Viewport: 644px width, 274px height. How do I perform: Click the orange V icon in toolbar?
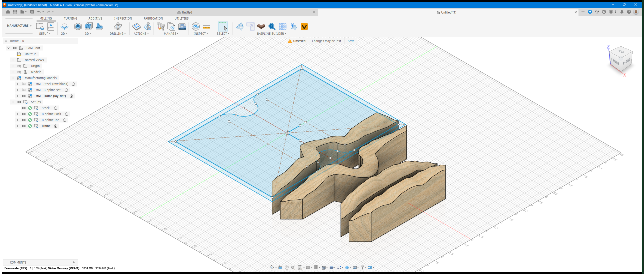point(304,26)
